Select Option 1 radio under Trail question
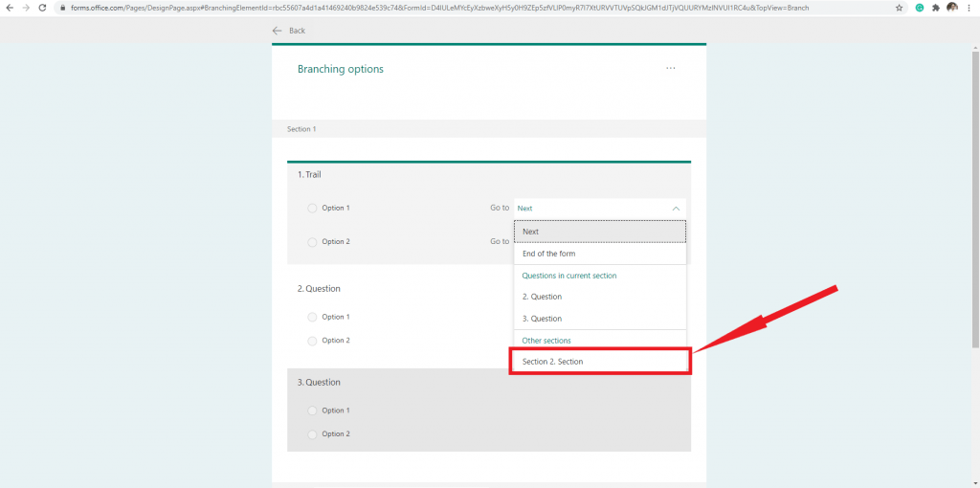Screen dimensions: 980x488 312,209
